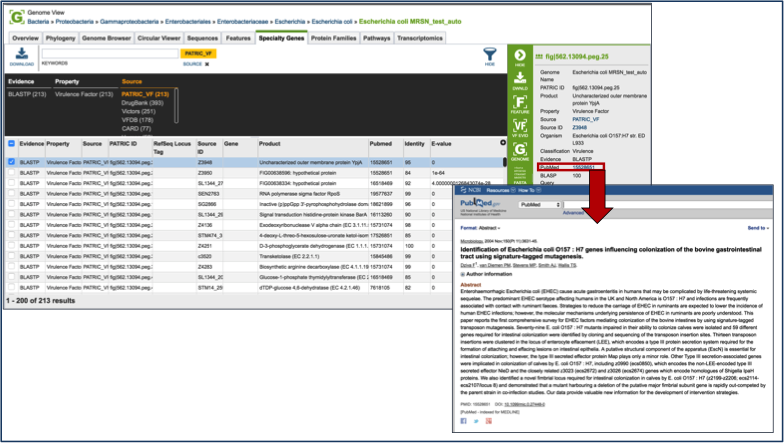Open the NCBI How To dropdown
The height and width of the screenshot is (443, 784).
coord(530,190)
